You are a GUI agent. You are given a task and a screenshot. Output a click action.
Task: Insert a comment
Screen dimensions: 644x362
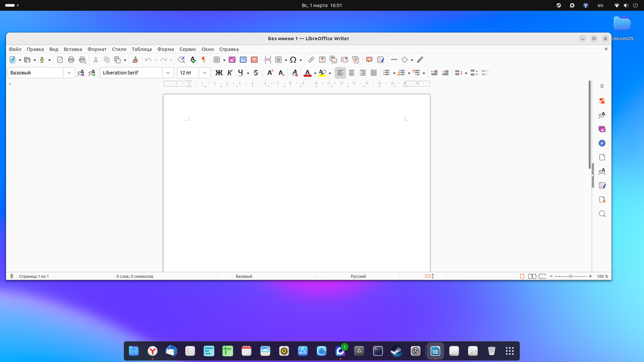[369, 60]
